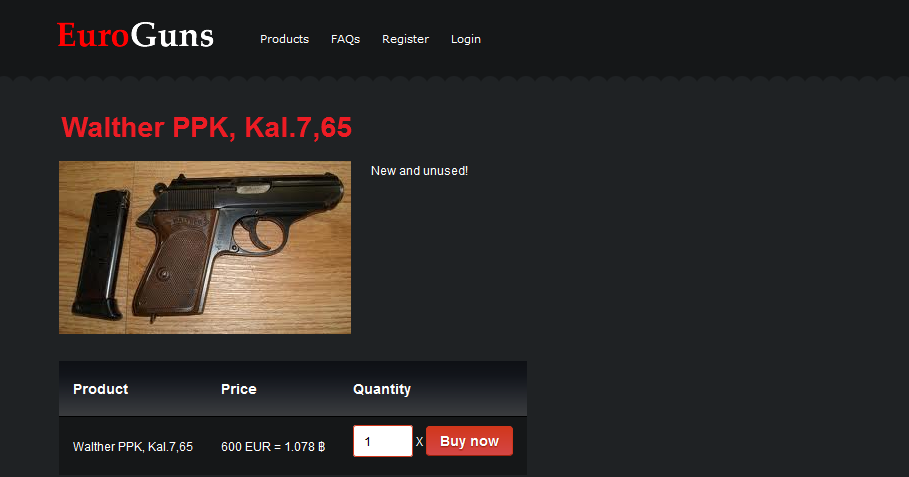This screenshot has width=909, height=477.
Task: Click the bitcoin symbol after 1.078
Action: [321, 447]
